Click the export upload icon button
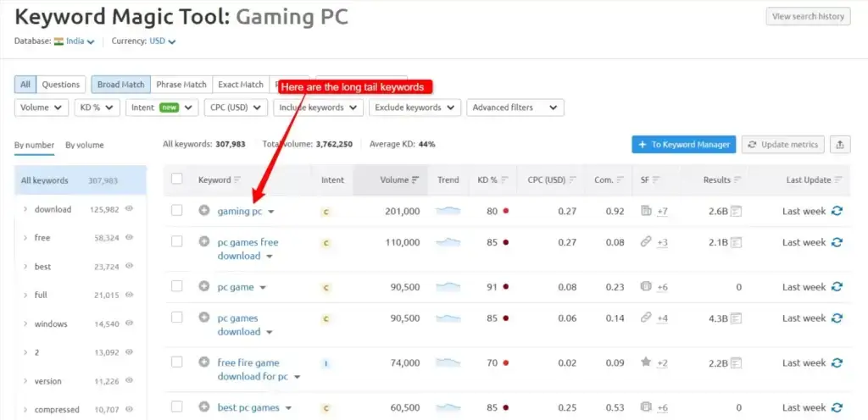This screenshot has height=420, width=868. click(x=840, y=145)
